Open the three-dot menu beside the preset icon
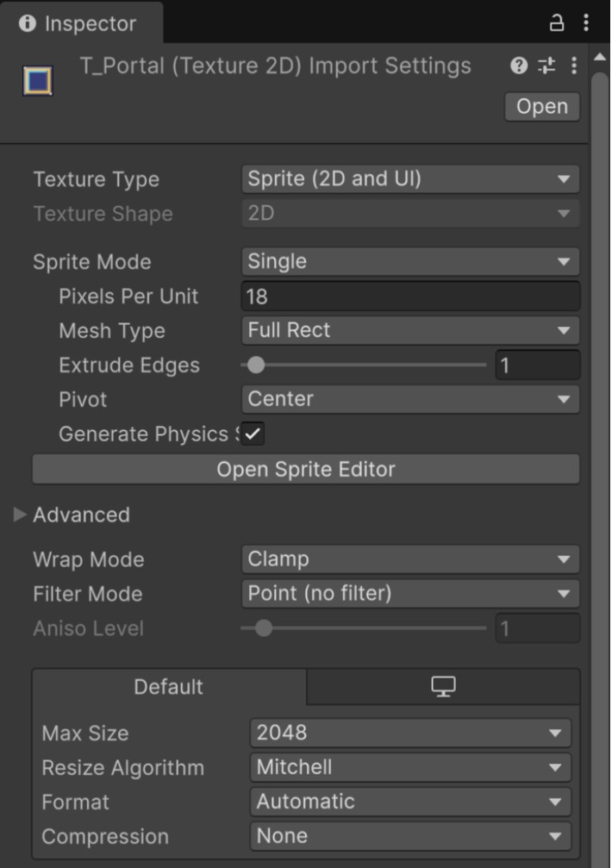Viewport: 612px width, 868px height. click(574, 66)
